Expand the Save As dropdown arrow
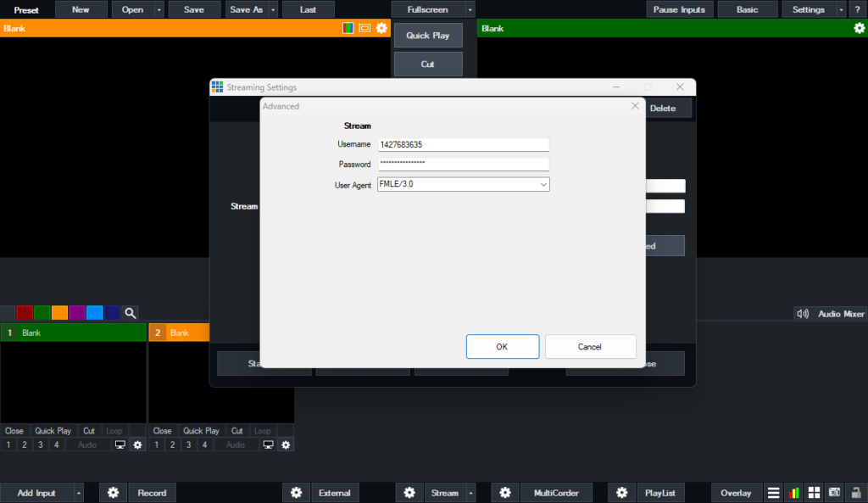The image size is (868, 503). click(x=274, y=9)
